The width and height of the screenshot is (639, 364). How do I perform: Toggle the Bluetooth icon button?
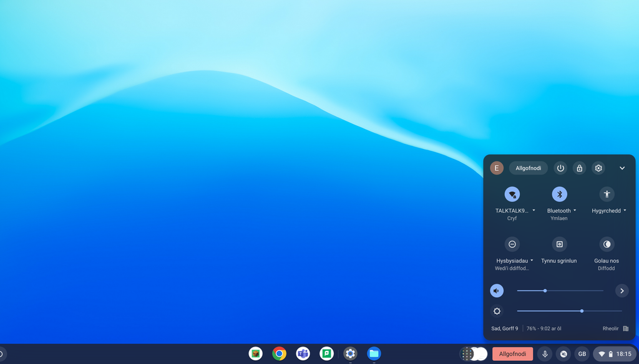tap(559, 194)
